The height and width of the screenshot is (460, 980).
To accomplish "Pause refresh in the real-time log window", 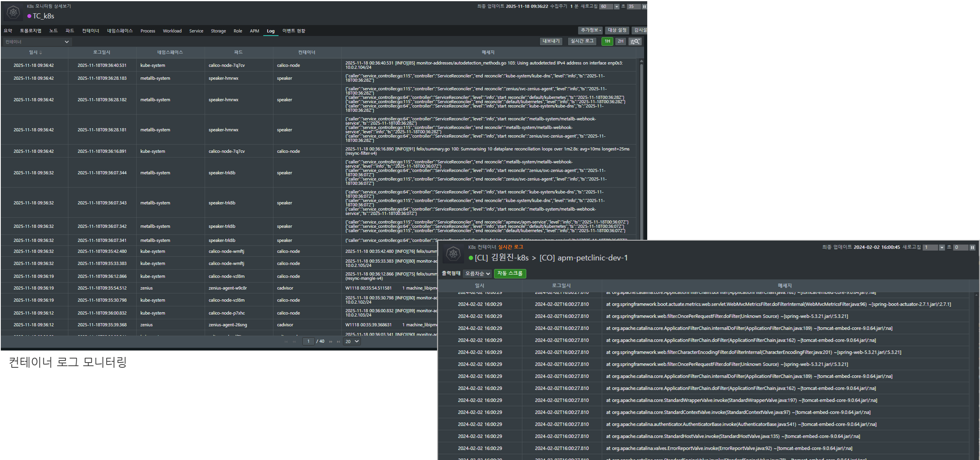I will [x=972, y=247].
